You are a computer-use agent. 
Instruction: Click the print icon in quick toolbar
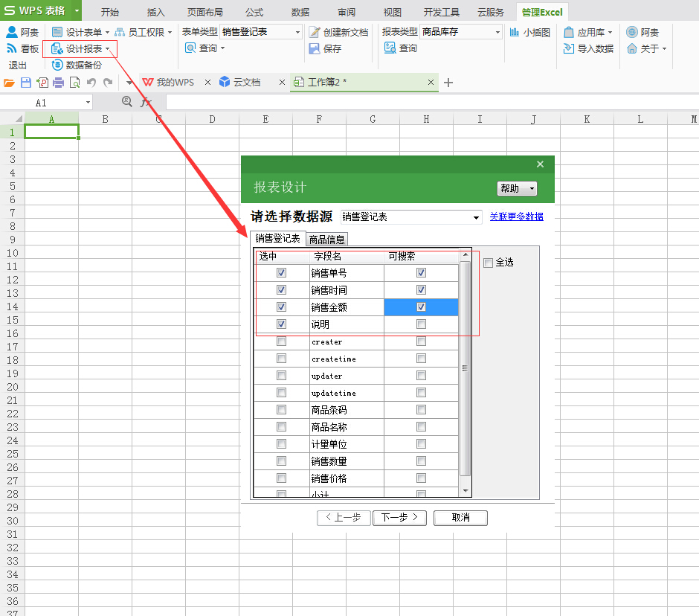tap(59, 83)
